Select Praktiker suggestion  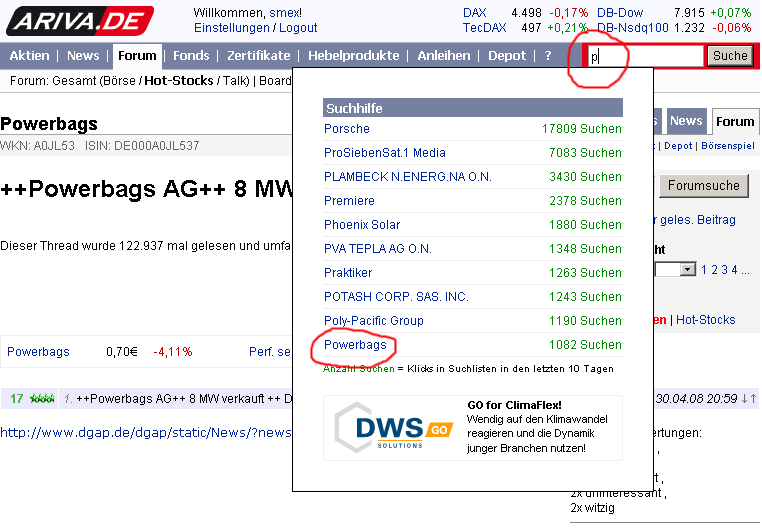[x=348, y=273]
